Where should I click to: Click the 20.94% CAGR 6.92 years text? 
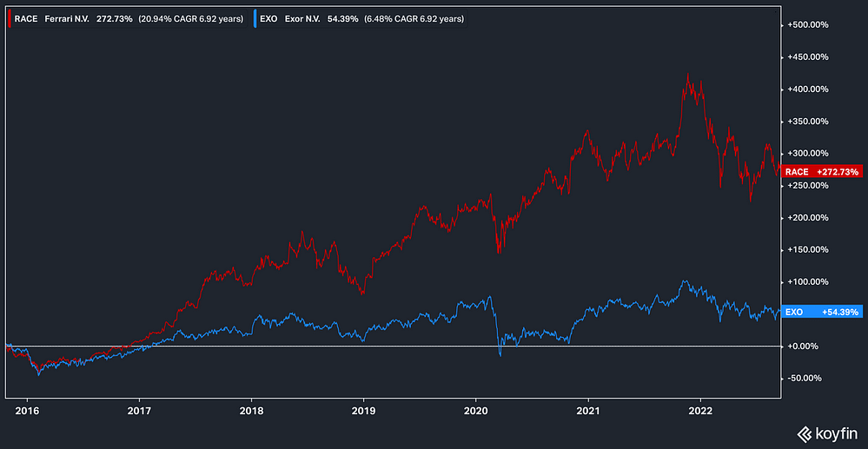pos(191,19)
